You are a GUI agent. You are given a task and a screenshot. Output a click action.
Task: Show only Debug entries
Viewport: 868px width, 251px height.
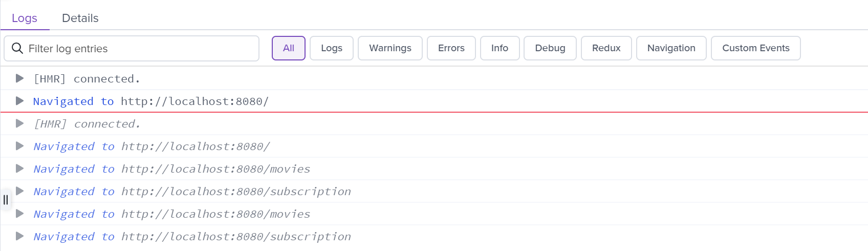click(550, 48)
